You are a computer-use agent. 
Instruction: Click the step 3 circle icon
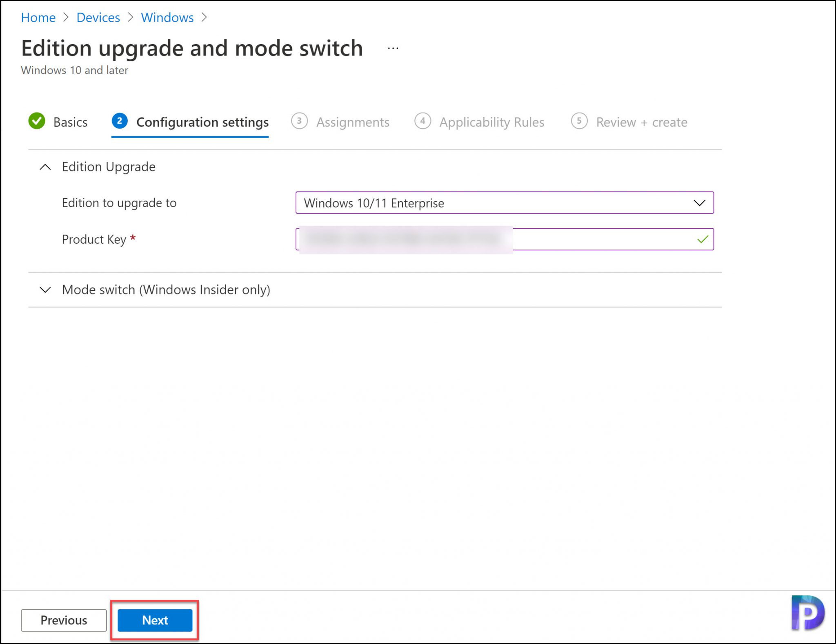pyautogui.click(x=299, y=121)
